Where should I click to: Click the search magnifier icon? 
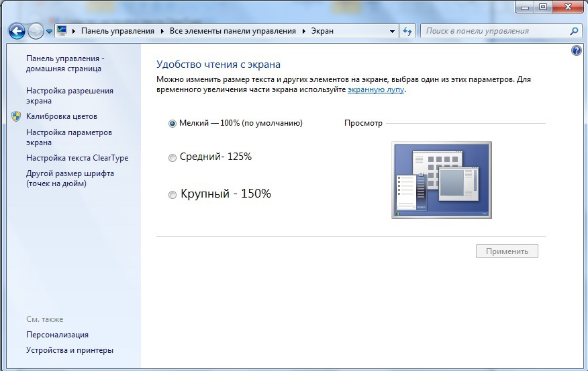(x=574, y=31)
